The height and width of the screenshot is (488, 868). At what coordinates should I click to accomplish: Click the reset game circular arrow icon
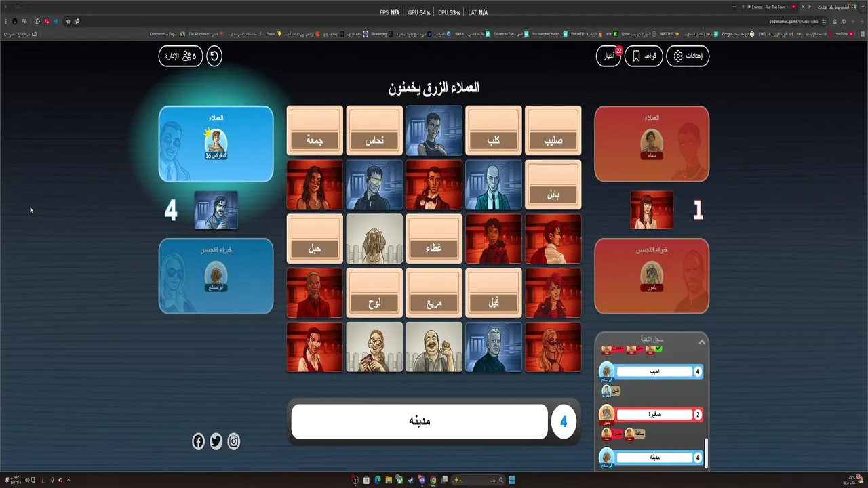click(214, 56)
